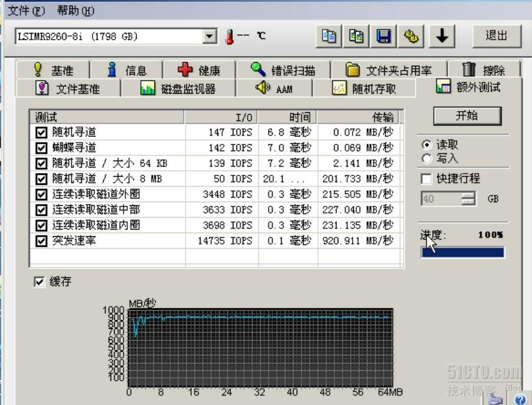Click the AAM speaker icon
The width and height of the screenshot is (532, 405).
pos(262,88)
